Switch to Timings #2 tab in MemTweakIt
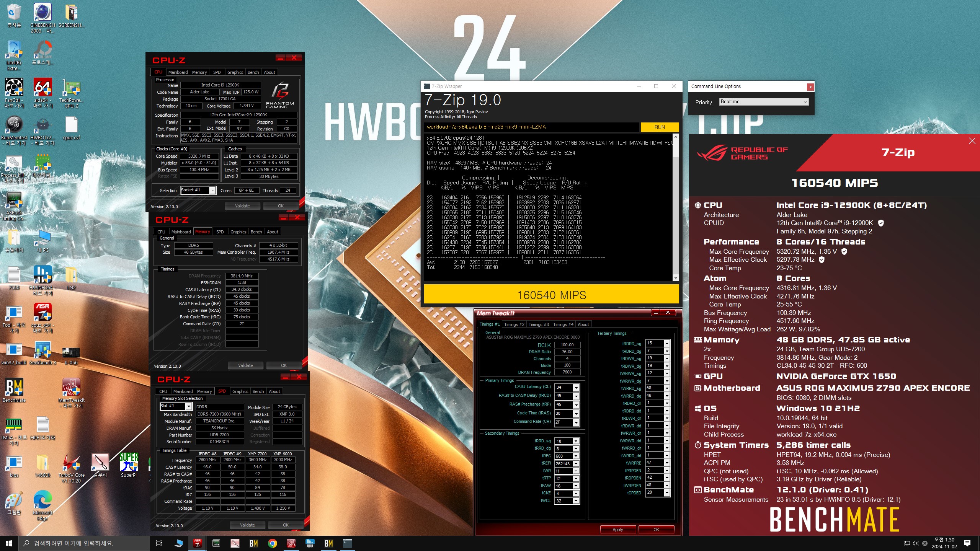This screenshot has height=551, width=980. click(514, 324)
